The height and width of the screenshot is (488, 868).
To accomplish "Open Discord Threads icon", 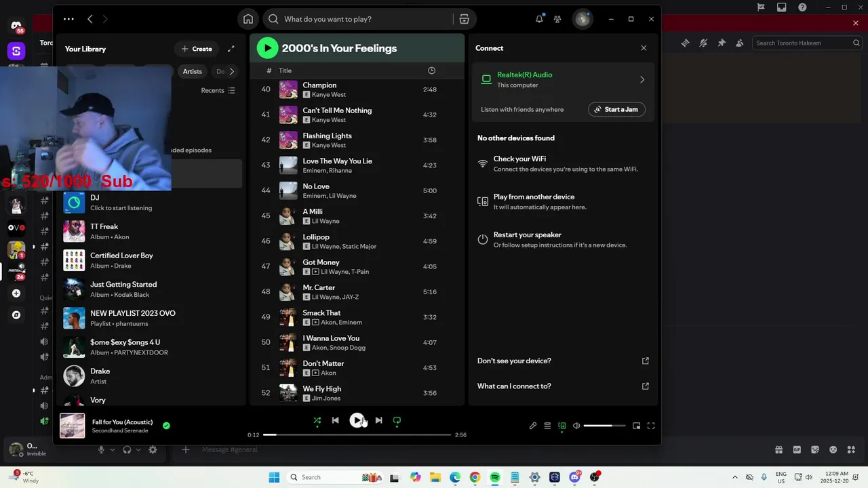I will 685,43.
